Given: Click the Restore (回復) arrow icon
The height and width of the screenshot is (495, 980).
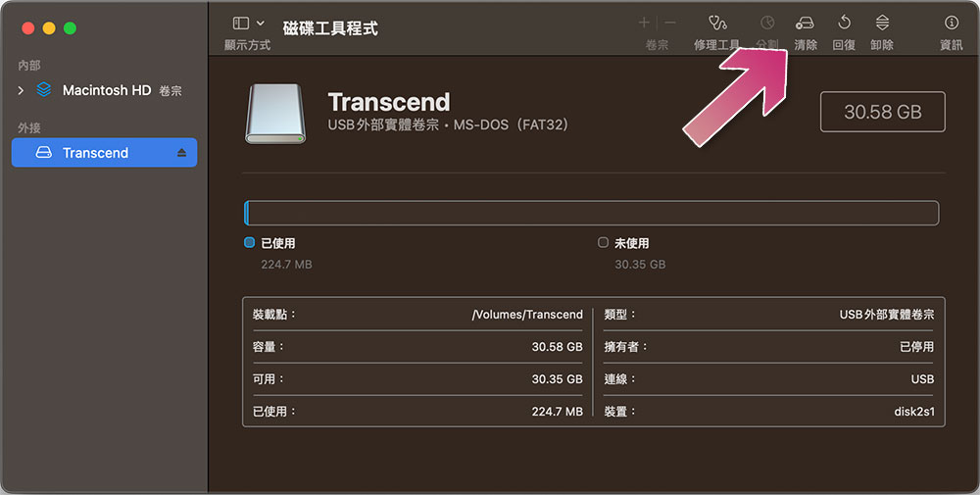Looking at the screenshot, I should click(844, 23).
